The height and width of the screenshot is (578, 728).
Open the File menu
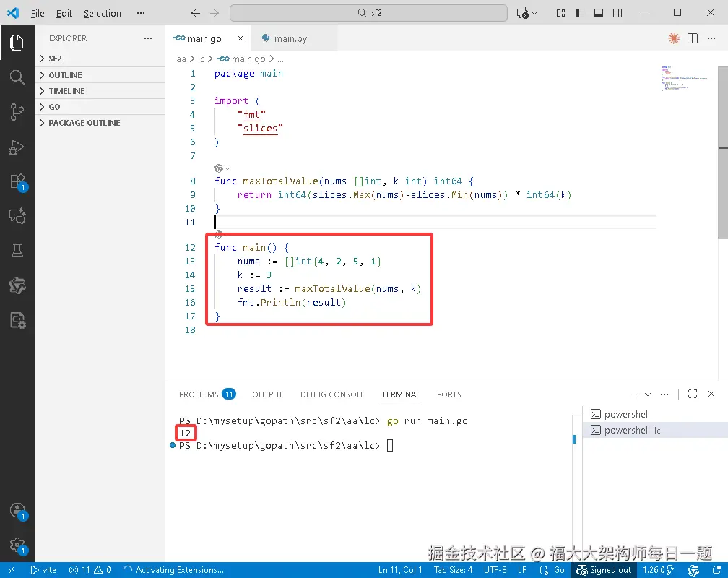pyautogui.click(x=38, y=13)
